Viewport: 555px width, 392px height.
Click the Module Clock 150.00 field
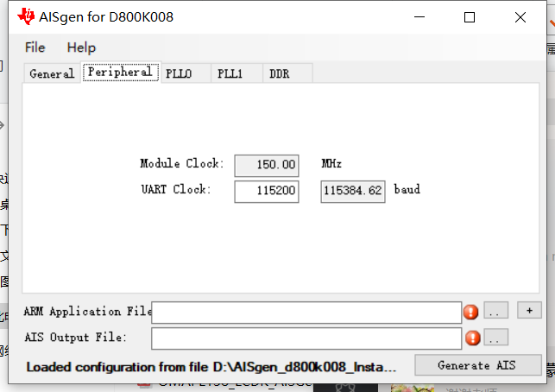point(267,166)
